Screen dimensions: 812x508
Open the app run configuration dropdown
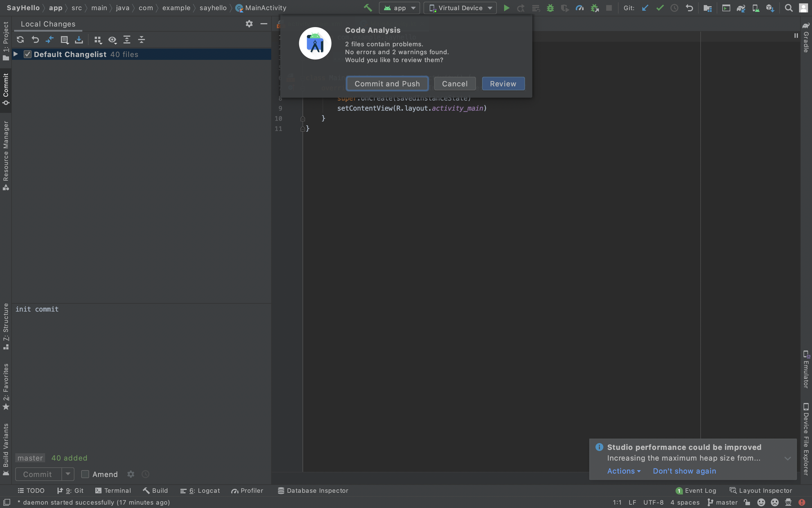399,8
